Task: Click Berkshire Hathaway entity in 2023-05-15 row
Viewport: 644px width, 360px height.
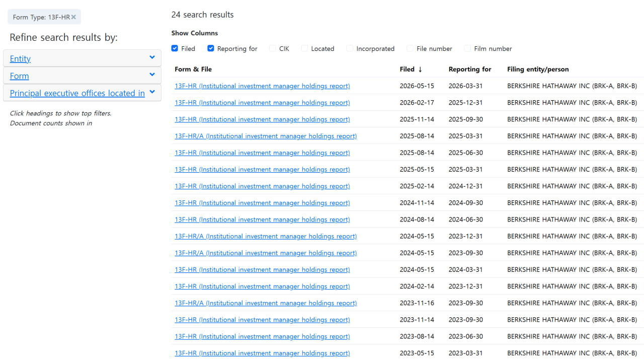Action: point(572,353)
